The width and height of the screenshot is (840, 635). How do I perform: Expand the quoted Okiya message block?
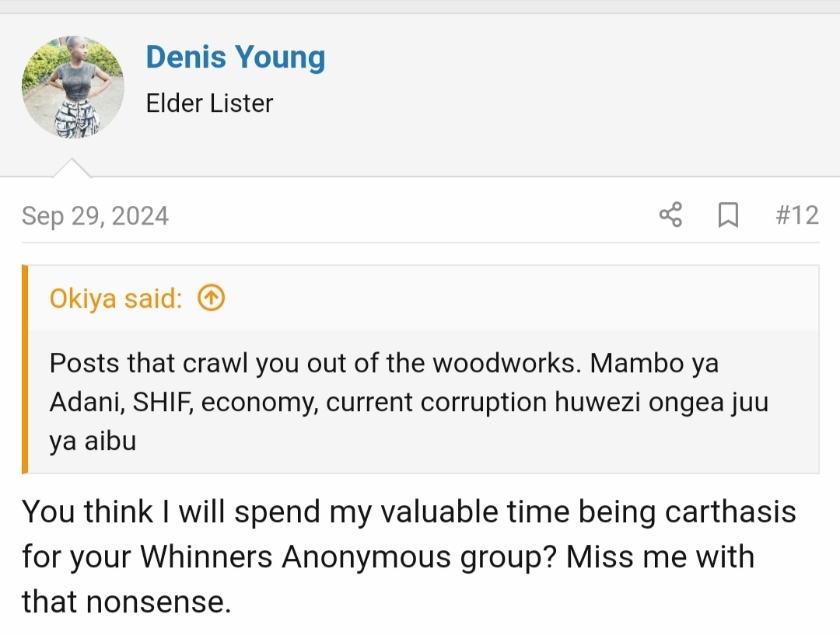point(423,402)
